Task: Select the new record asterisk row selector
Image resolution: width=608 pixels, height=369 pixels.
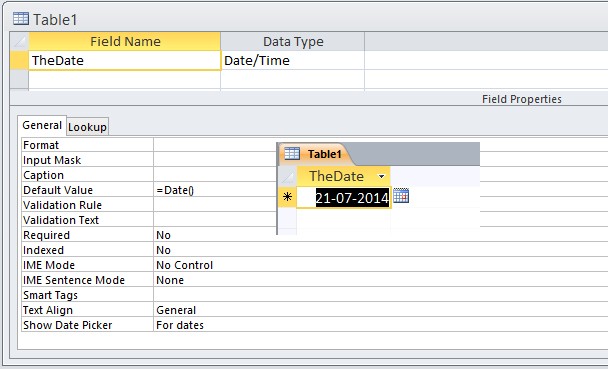Action: click(287, 197)
